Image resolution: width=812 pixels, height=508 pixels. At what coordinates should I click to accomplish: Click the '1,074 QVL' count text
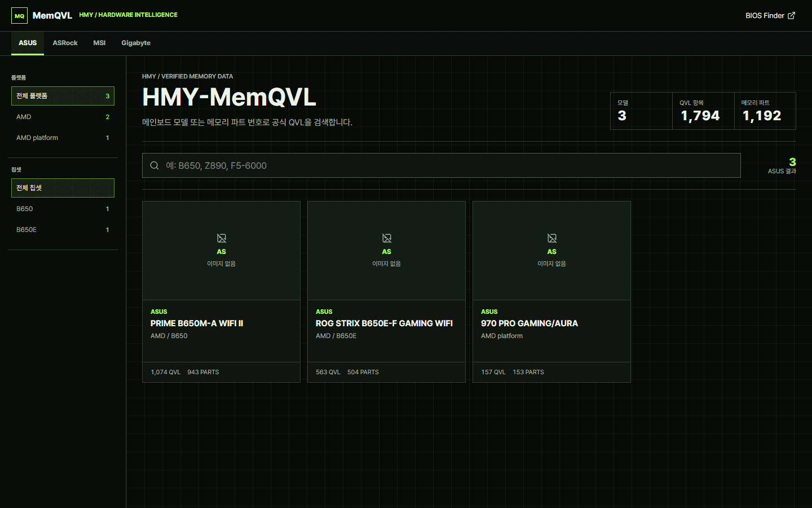(166, 372)
